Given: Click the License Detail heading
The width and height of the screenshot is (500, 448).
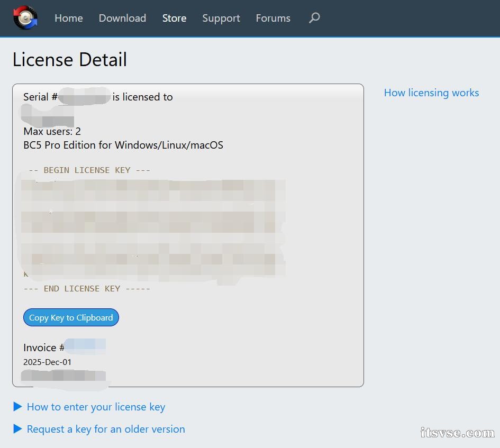Looking at the screenshot, I should (70, 60).
